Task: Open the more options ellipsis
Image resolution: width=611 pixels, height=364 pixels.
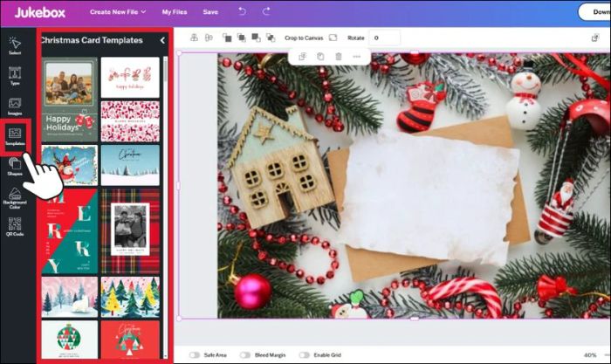Action: [356, 57]
